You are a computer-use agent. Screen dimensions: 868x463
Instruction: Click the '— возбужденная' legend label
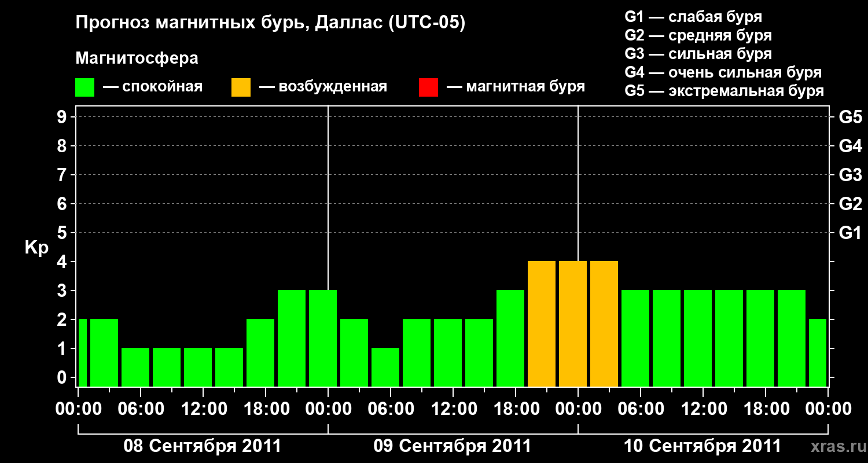pyautogui.click(x=323, y=87)
